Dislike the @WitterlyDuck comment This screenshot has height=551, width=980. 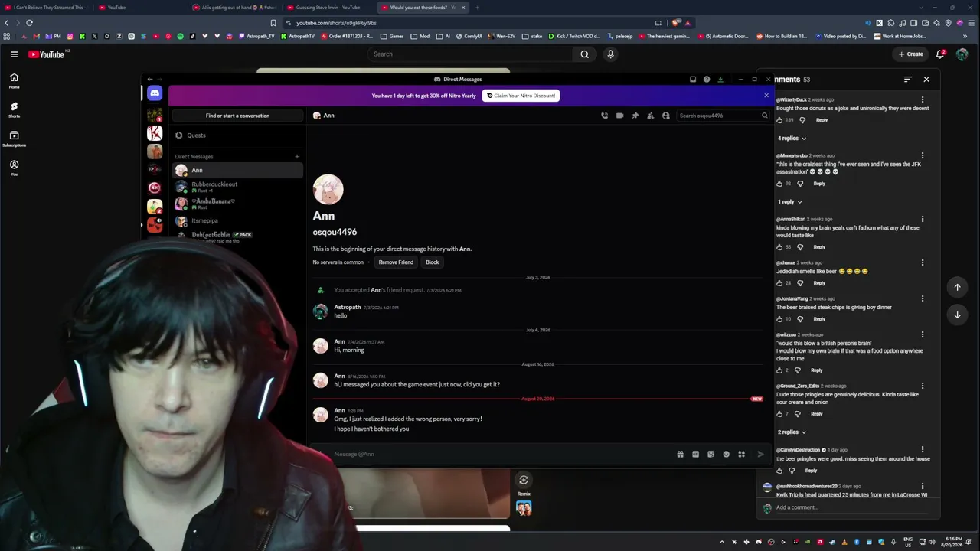coord(802,120)
